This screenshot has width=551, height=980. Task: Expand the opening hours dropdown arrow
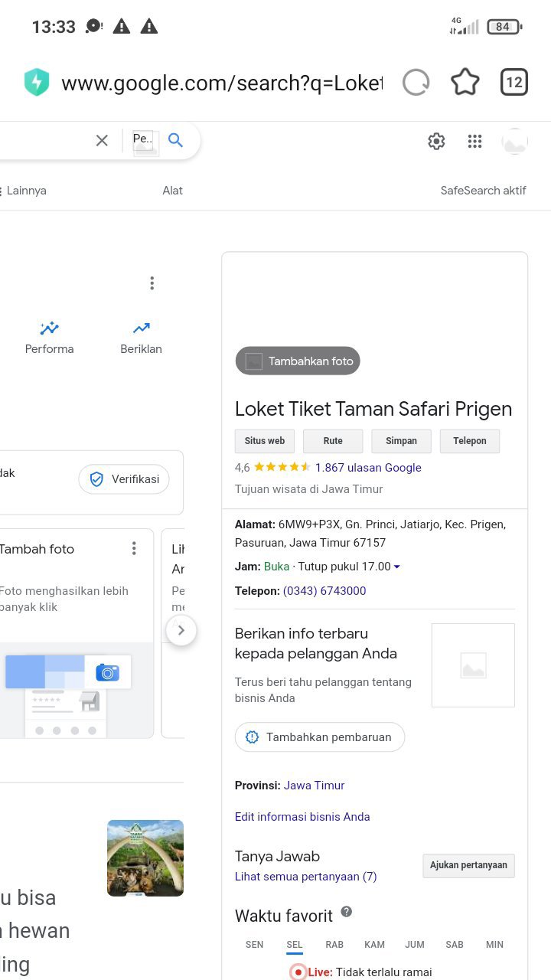tap(396, 567)
